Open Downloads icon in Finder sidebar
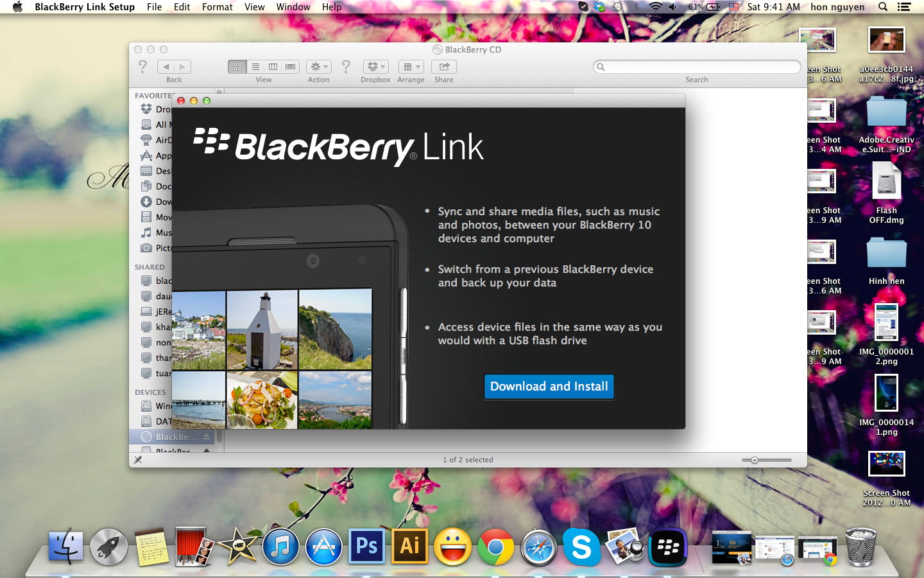 (146, 202)
